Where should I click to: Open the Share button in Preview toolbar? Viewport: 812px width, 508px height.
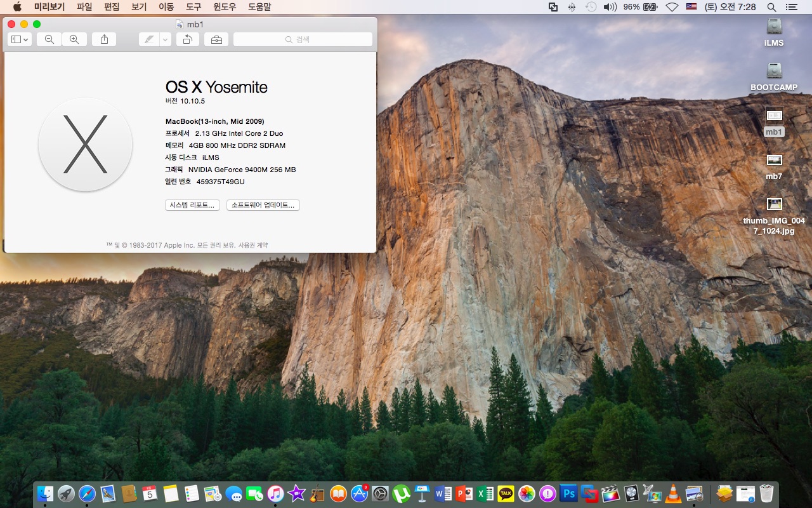coord(104,39)
